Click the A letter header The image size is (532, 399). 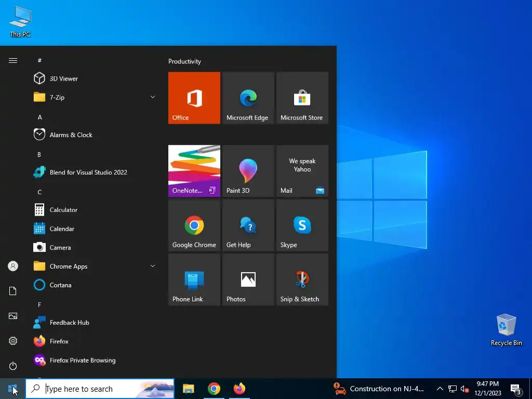click(39, 117)
